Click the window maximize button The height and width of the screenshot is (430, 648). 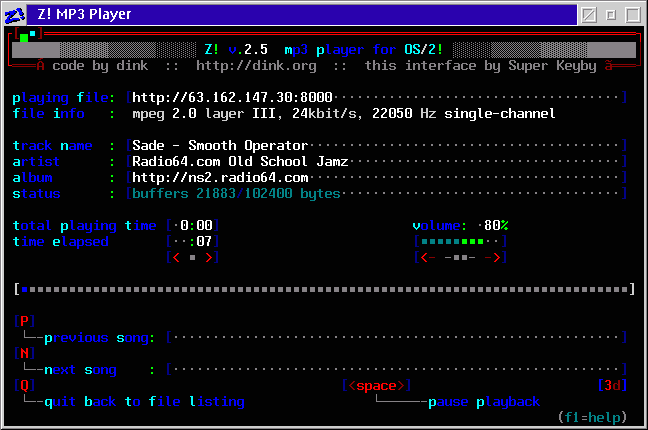click(x=633, y=15)
